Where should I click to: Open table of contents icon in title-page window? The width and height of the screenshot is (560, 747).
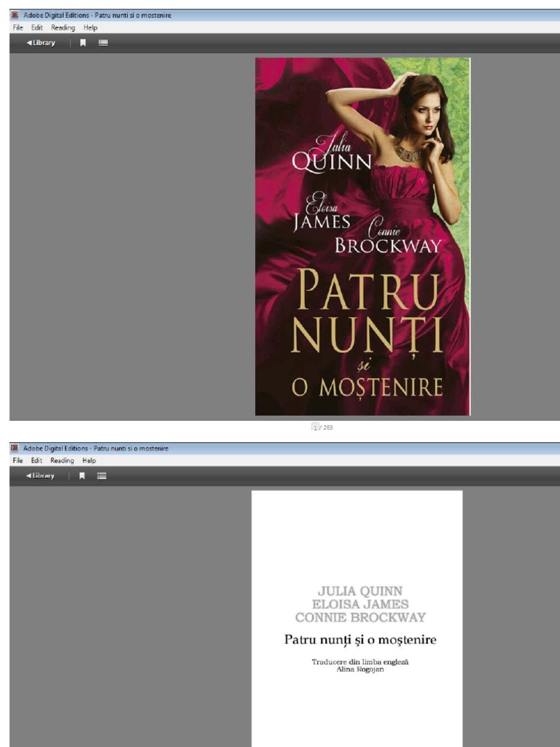coord(102,476)
